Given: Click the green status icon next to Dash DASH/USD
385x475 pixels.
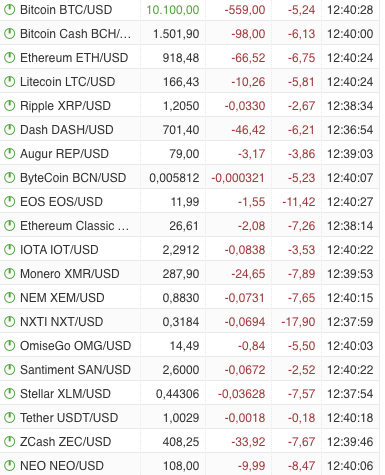Looking at the screenshot, I should tap(9, 129).
